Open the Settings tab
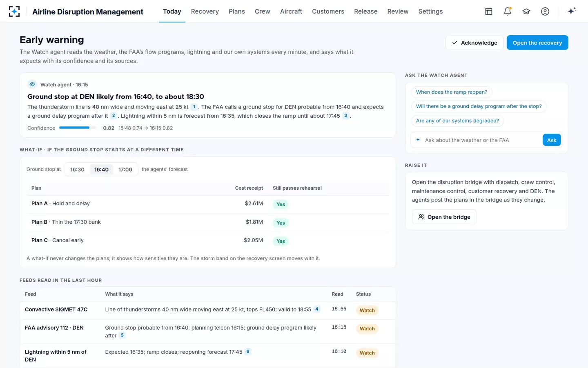Screen dimensions: 588x368 click(x=430, y=11)
